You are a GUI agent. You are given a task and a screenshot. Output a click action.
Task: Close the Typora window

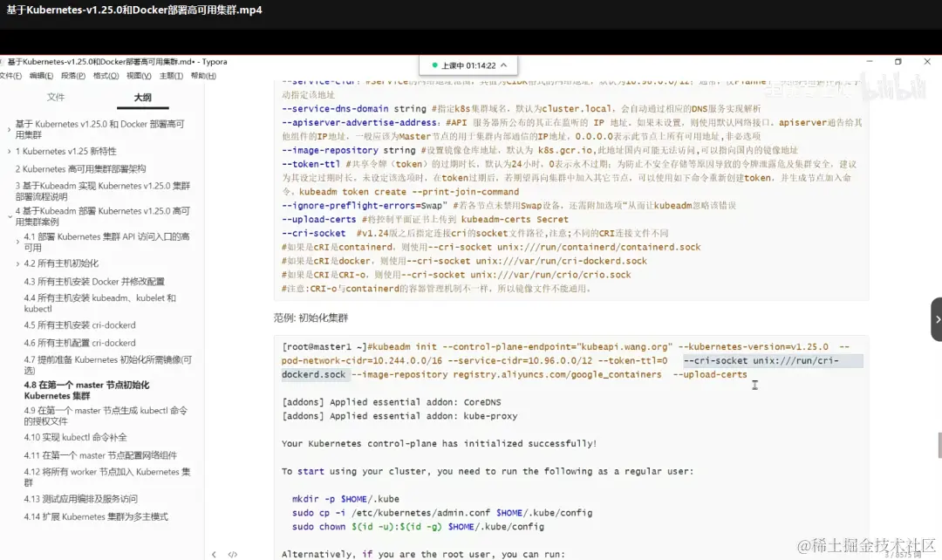(927, 61)
